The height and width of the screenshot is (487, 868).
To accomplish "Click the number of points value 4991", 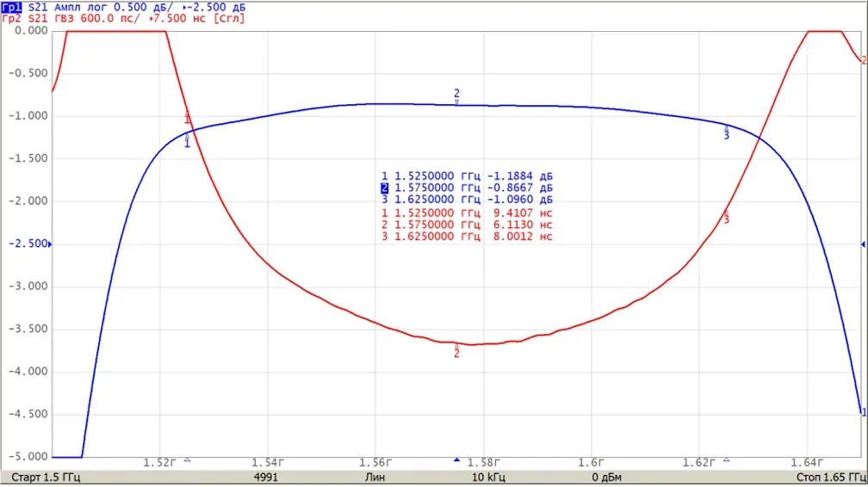I will [266, 477].
